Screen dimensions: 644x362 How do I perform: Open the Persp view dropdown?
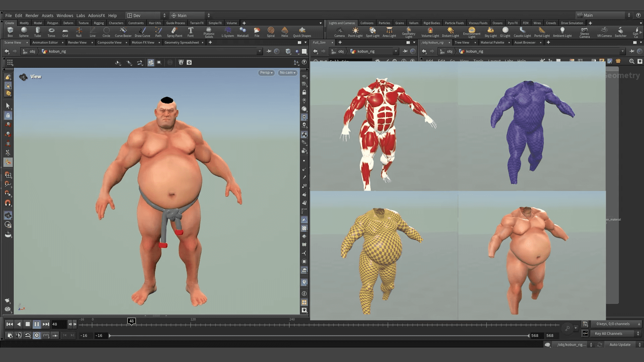coord(266,72)
